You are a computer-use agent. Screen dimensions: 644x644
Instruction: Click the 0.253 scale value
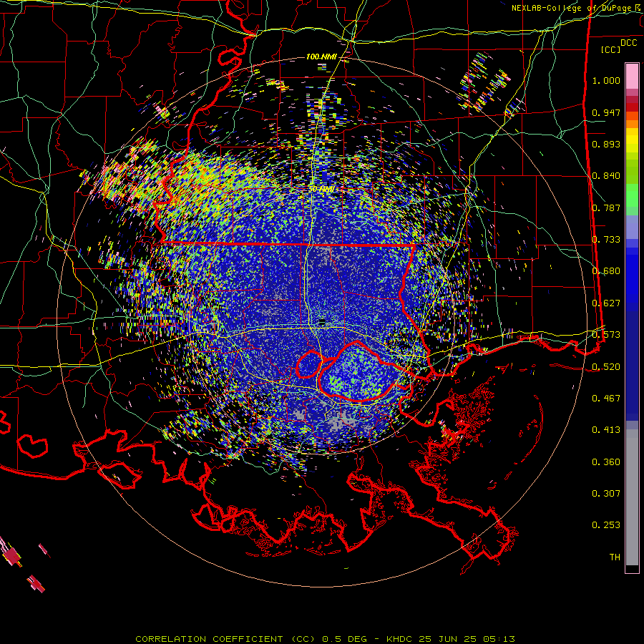606,525
